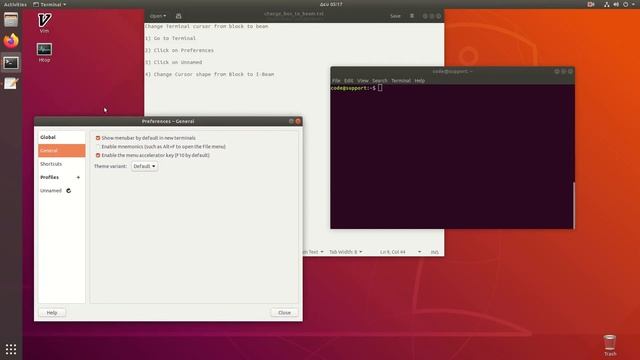This screenshot has width=640, height=360.
Task: Close the Preferences window with the red button
Action: pyautogui.click(x=298, y=121)
